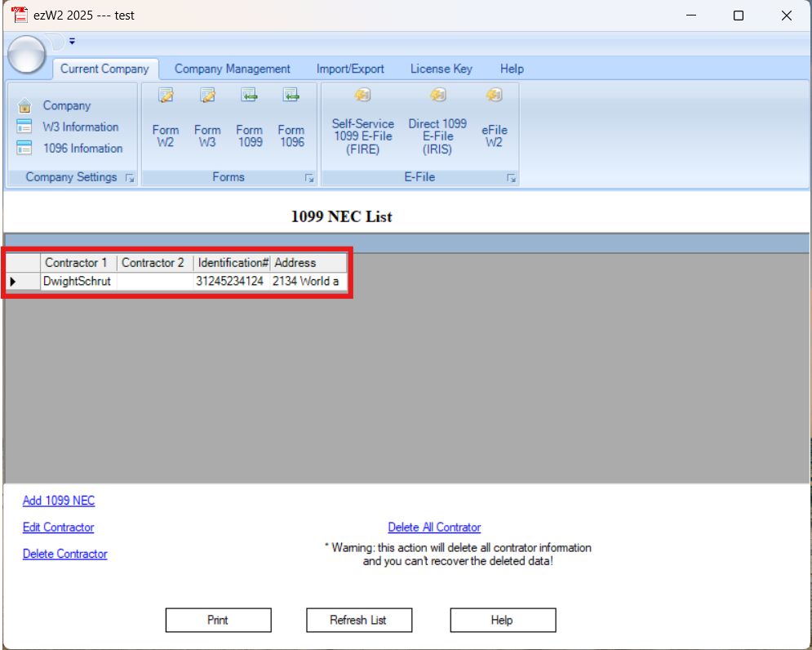Expand the Company Settings group launcher
This screenshot has width=812, height=650.
tap(129, 178)
